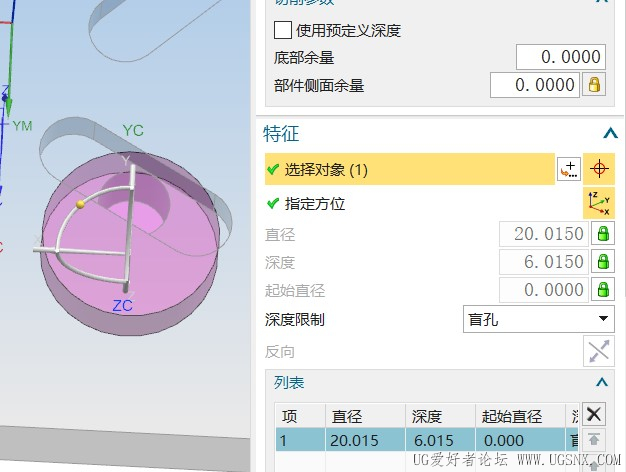Collapse the 列表 section
The image size is (626, 472).
602,383
